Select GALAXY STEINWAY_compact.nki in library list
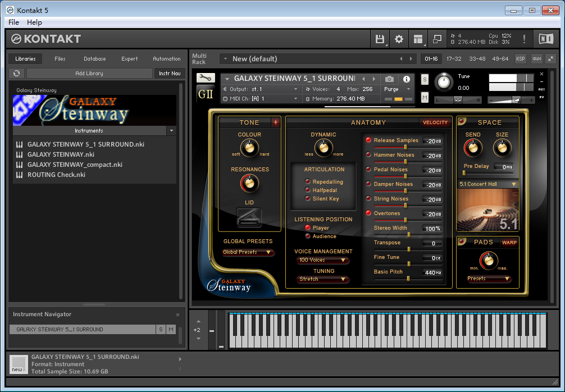 [x=75, y=165]
